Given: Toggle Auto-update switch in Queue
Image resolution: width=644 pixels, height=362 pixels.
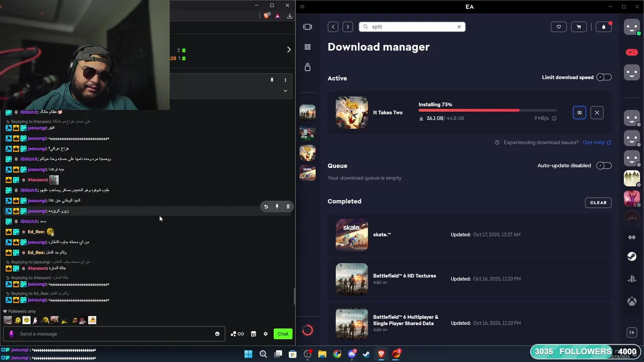Looking at the screenshot, I should pos(604,165).
